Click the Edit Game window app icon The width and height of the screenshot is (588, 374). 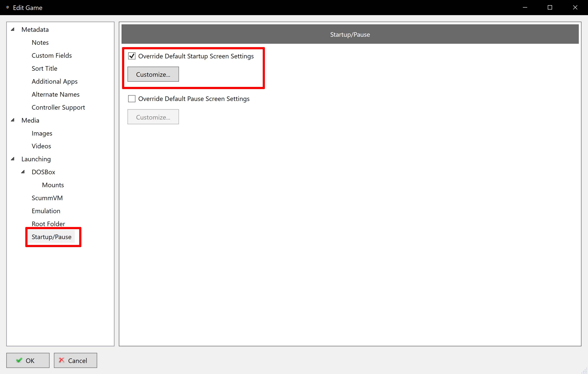click(x=8, y=7)
